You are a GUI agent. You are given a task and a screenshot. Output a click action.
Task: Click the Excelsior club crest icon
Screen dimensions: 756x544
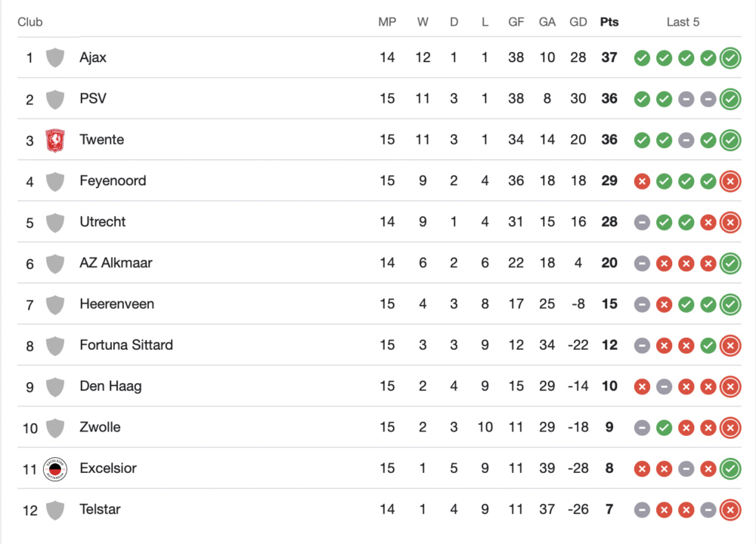pyautogui.click(x=54, y=469)
